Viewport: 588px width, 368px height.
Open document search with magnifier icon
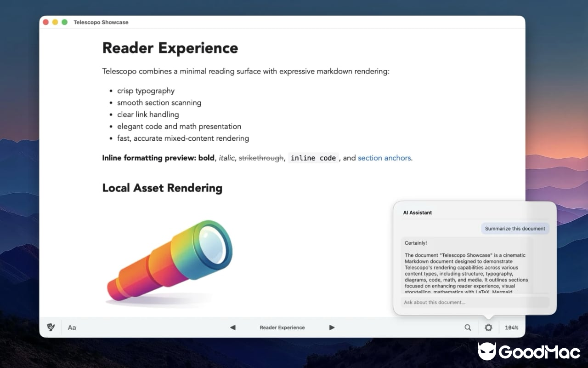(468, 328)
